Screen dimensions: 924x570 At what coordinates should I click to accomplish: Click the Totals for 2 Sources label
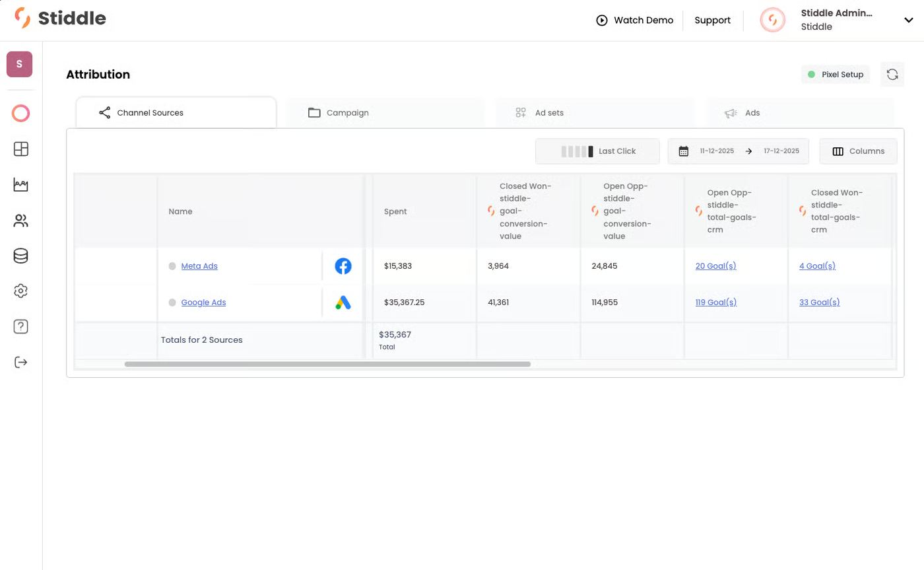[x=202, y=340]
